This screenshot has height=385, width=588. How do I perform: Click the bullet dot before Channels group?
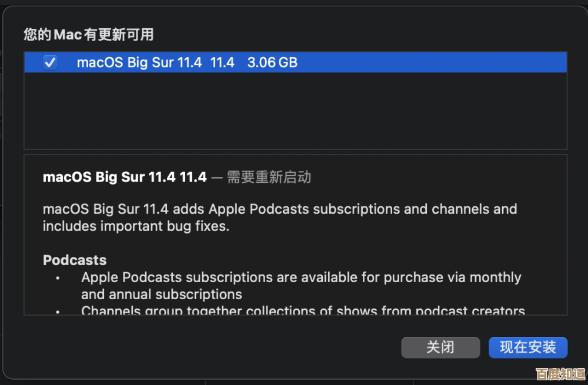[x=58, y=311]
